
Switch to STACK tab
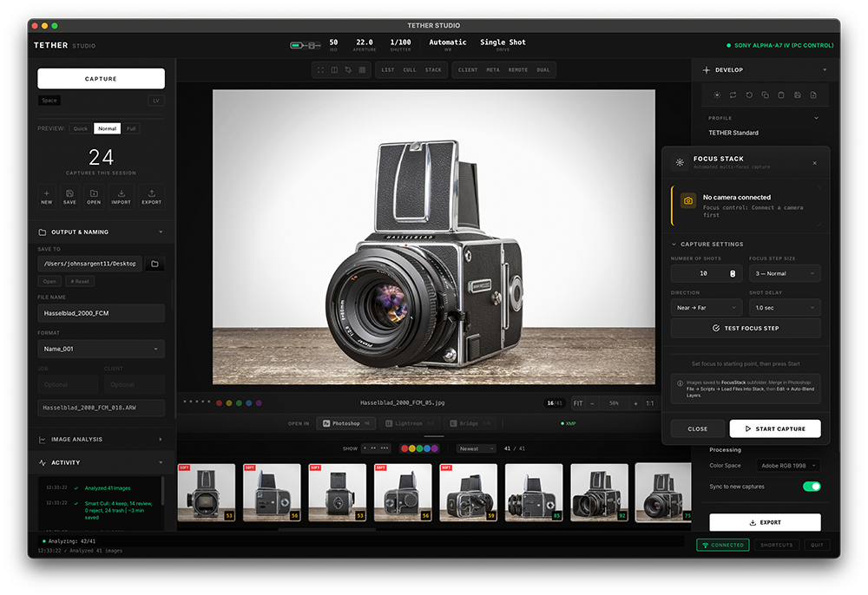pos(433,70)
